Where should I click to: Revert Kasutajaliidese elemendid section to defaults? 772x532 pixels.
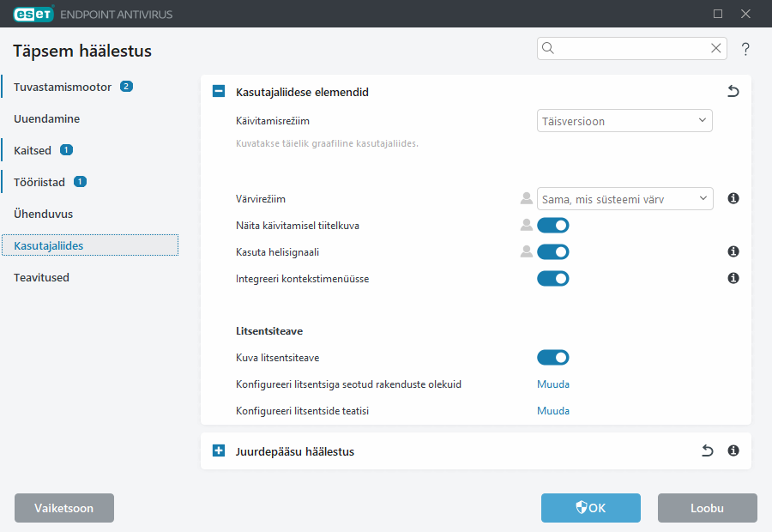click(733, 92)
